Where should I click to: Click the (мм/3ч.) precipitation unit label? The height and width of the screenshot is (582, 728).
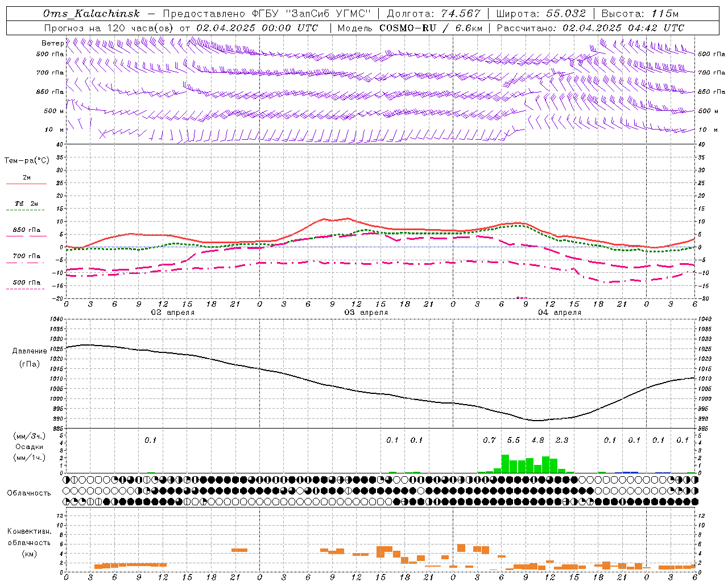point(29,436)
